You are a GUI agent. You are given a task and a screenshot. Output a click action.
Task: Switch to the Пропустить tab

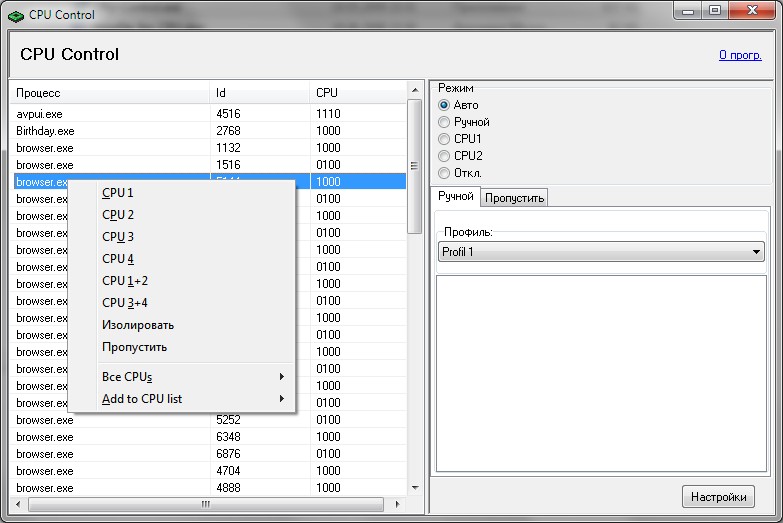tap(514, 198)
